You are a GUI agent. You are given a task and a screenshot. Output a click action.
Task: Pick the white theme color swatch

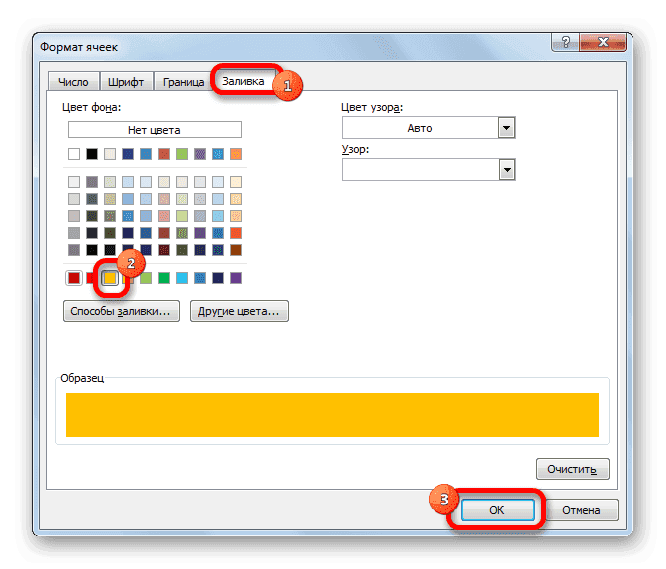74,154
